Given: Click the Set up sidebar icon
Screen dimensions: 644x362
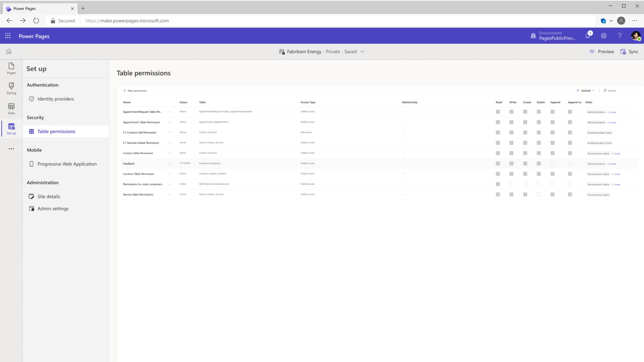Looking at the screenshot, I should (11, 129).
